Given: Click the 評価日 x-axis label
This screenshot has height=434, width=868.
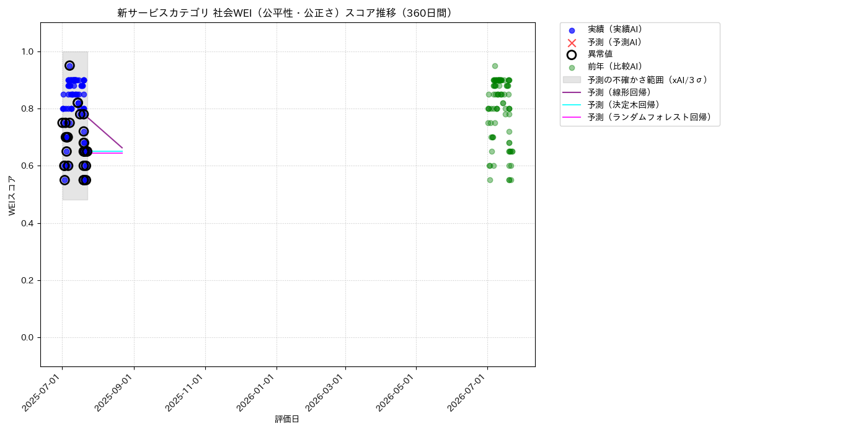Looking at the screenshot, I should [287, 420].
